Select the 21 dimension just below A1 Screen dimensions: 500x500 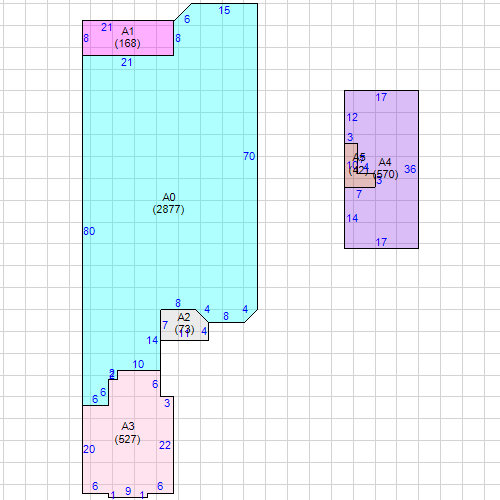[x=127, y=62]
